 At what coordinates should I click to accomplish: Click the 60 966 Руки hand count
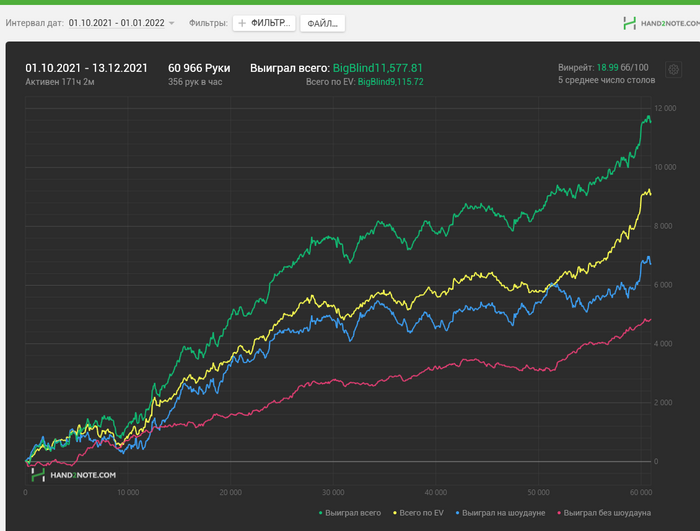coord(199,68)
